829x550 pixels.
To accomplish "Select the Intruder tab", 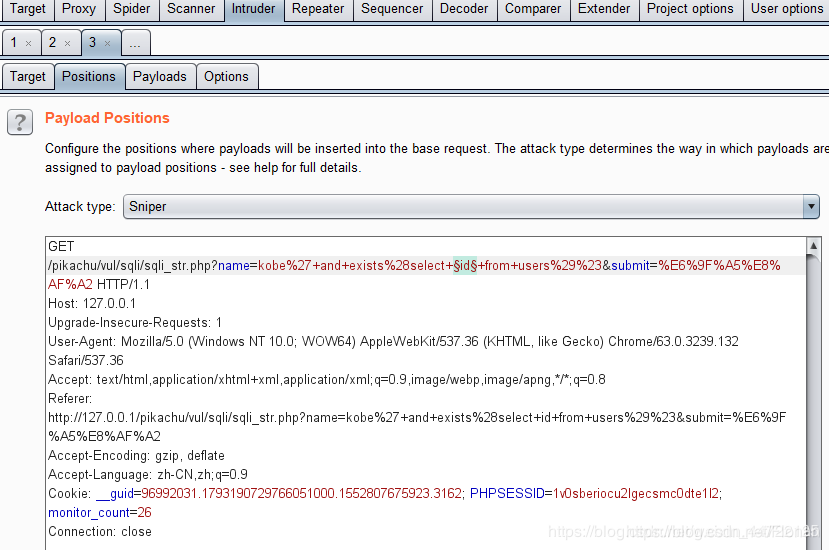I will click(253, 9).
